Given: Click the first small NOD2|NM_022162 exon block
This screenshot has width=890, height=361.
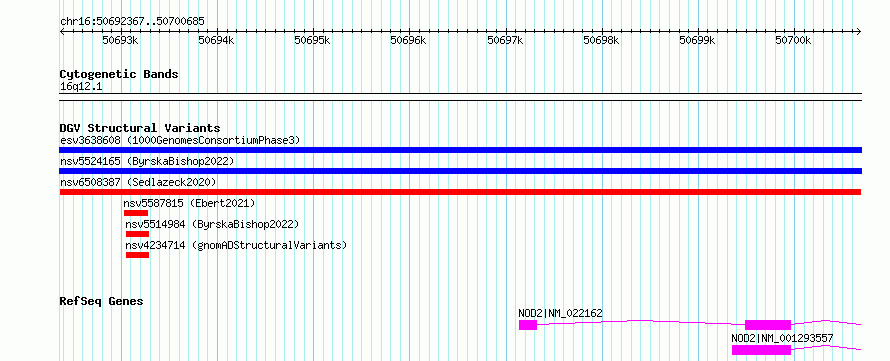Looking at the screenshot, I should pyautogui.click(x=528, y=325).
